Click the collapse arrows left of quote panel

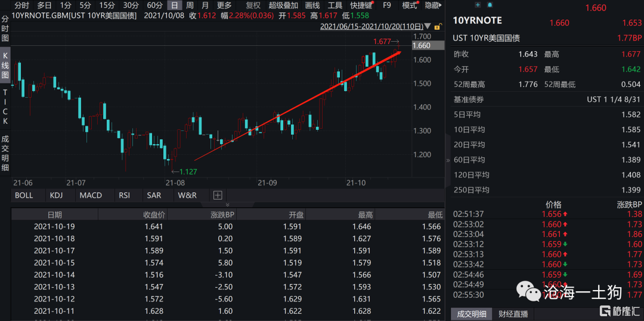[448, 160]
